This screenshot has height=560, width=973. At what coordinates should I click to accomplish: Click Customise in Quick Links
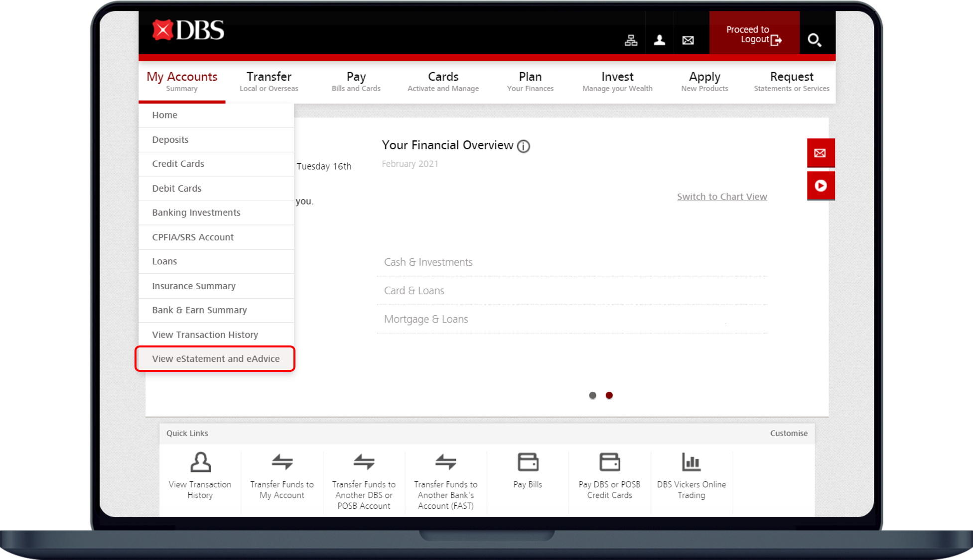pyautogui.click(x=789, y=434)
